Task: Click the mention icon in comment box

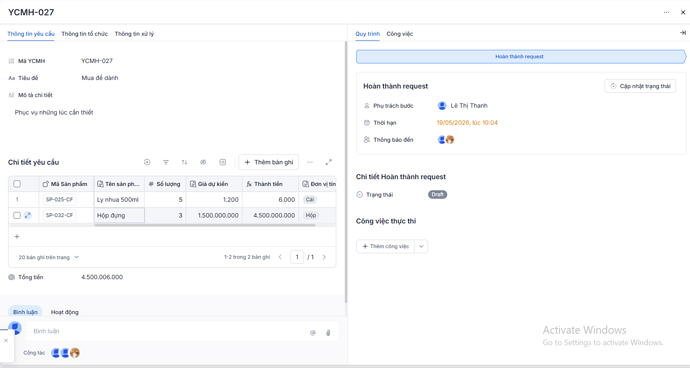Action: click(313, 333)
